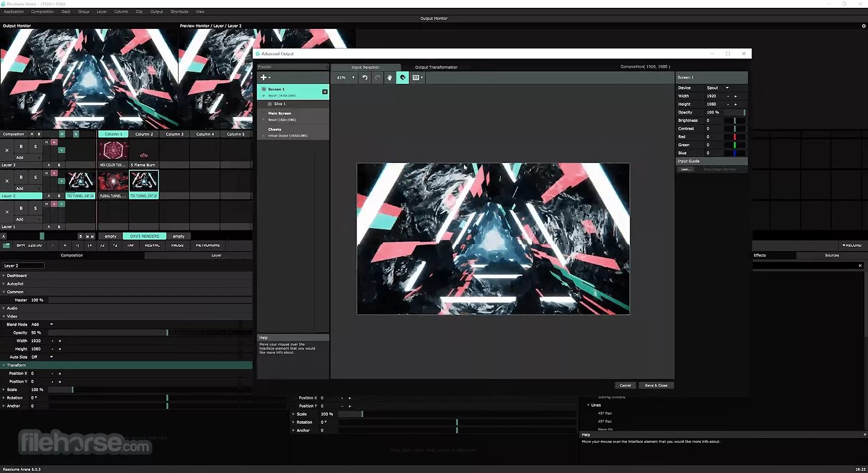Open the Composition menu

pyautogui.click(x=42, y=11)
